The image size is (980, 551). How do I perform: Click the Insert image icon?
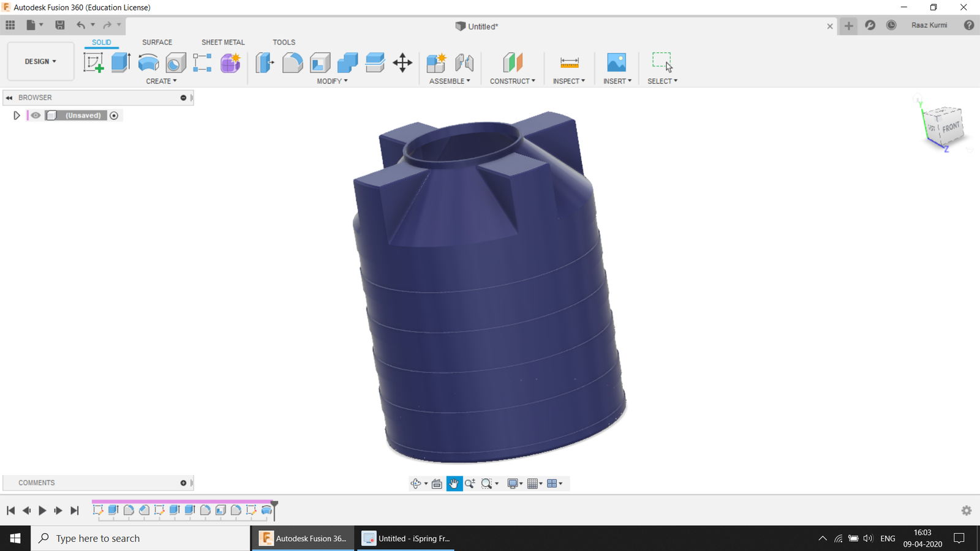(617, 62)
